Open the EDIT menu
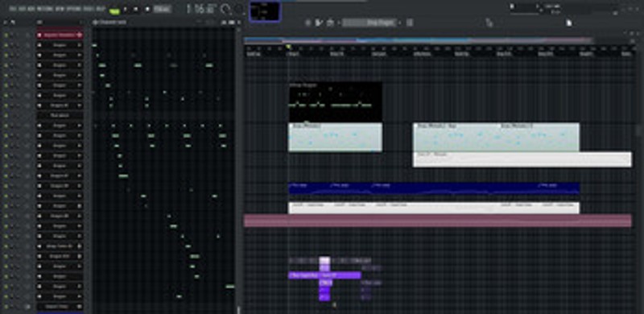This screenshot has width=644, height=314. [22, 9]
